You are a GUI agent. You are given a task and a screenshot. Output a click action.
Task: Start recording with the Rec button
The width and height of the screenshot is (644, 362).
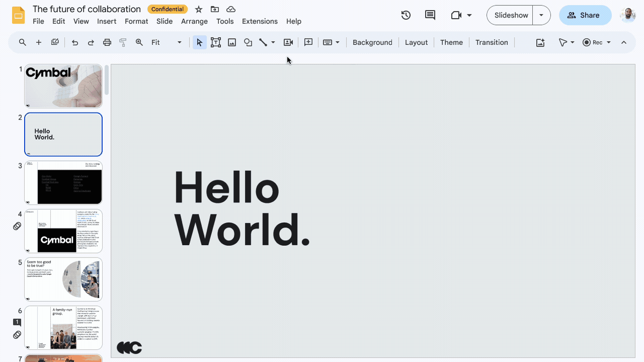tap(592, 42)
